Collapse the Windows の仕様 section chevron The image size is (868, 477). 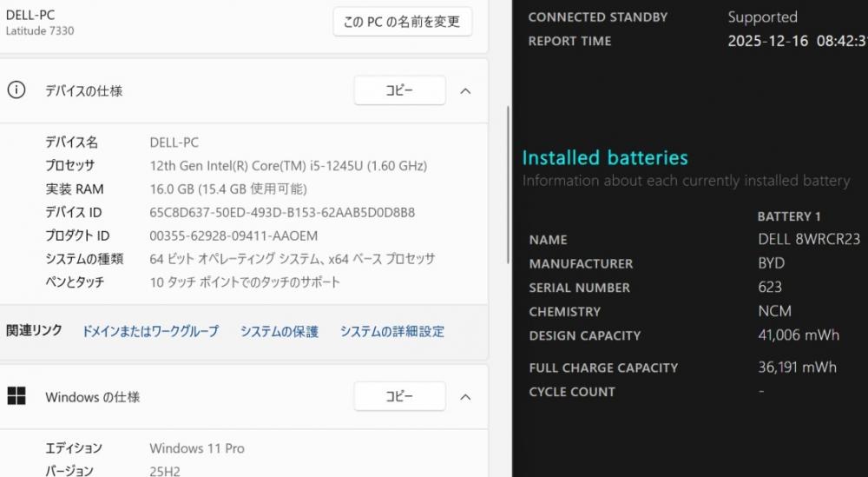tap(465, 397)
